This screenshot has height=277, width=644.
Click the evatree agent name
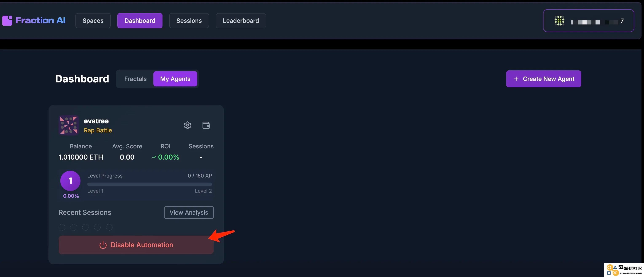point(96,121)
